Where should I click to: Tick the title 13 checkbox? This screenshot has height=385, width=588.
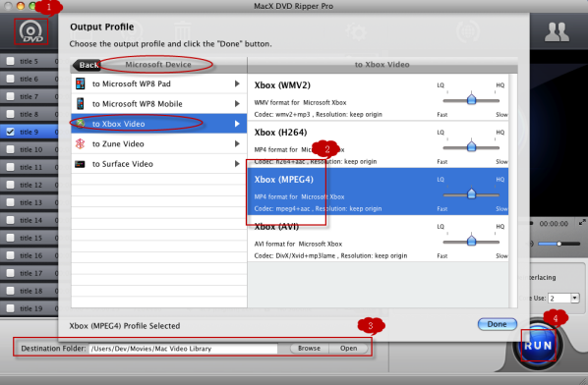click(x=11, y=202)
